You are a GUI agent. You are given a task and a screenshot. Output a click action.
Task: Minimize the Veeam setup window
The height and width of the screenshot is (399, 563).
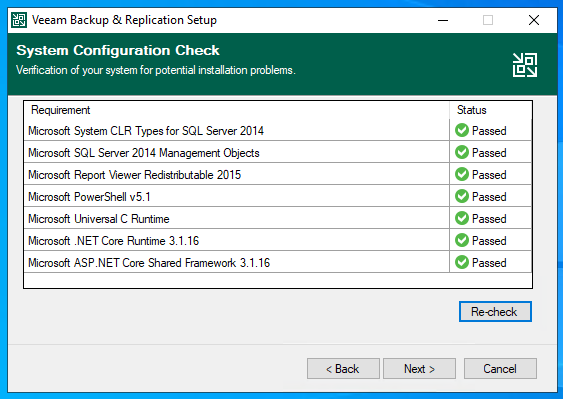(x=443, y=20)
